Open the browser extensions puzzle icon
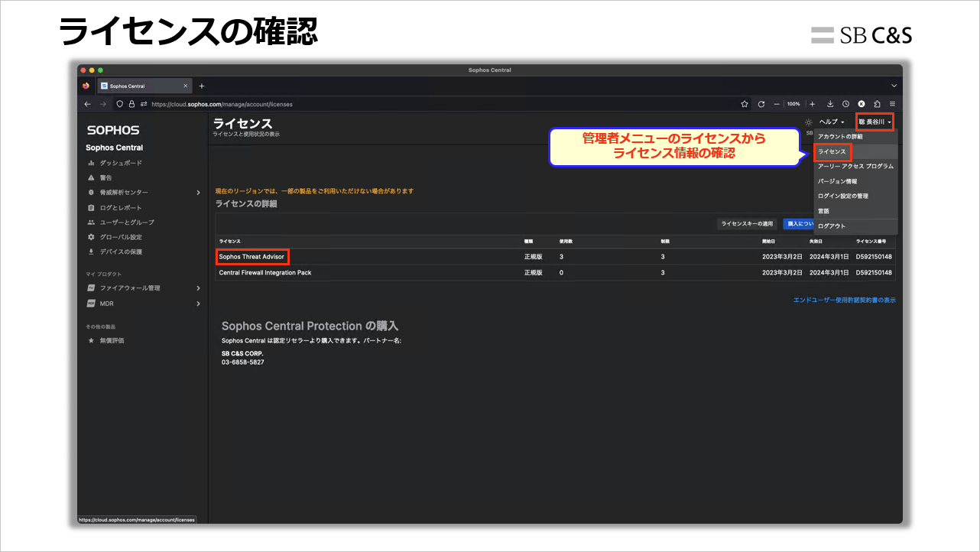The width and height of the screenshot is (980, 552). tap(877, 104)
